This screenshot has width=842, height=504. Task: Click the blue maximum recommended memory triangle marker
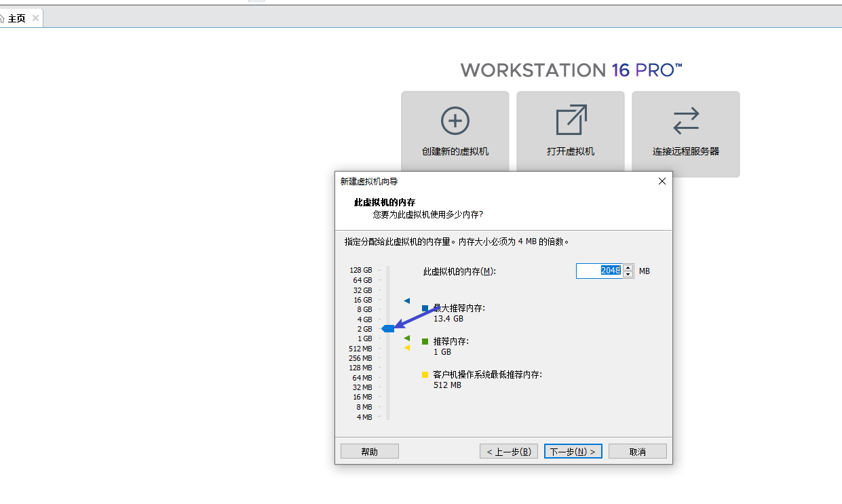[x=407, y=301]
